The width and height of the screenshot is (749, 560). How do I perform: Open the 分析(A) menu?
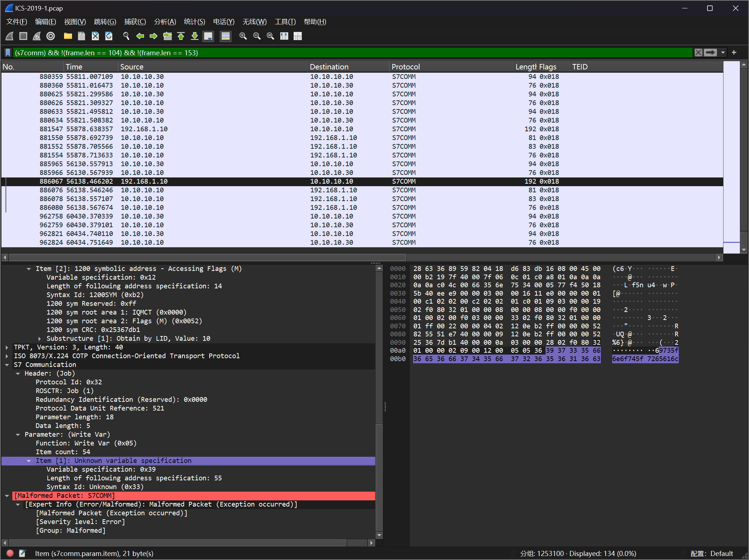[165, 22]
